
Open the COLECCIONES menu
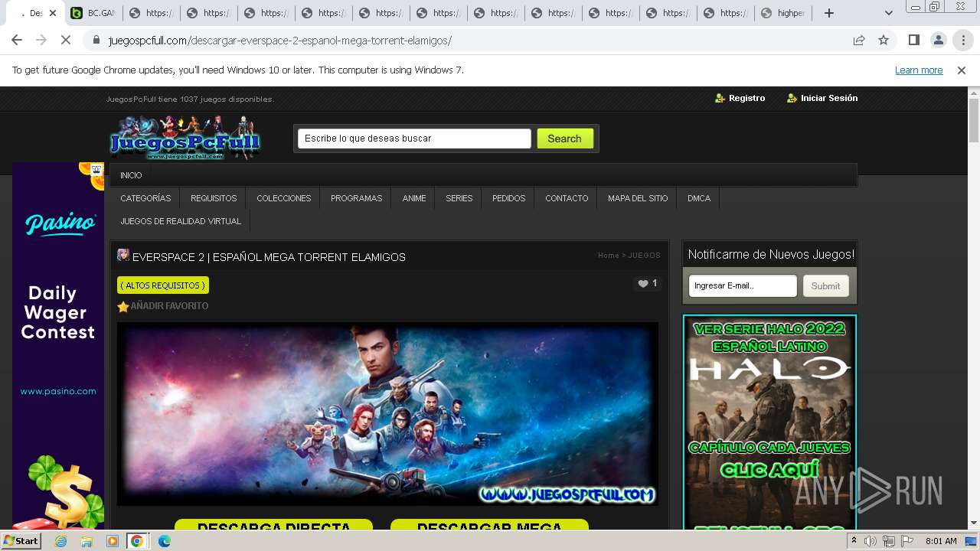284,198
